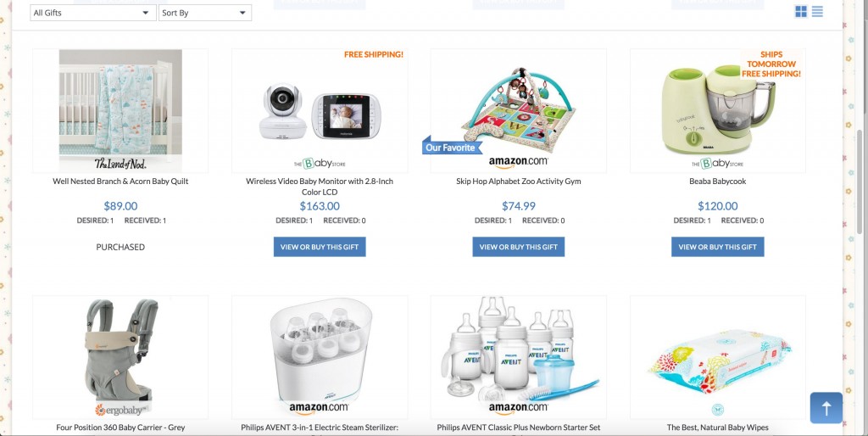868x436 pixels.
Task: Click amazon.com logo under Activity Gym
Action: coord(518,162)
